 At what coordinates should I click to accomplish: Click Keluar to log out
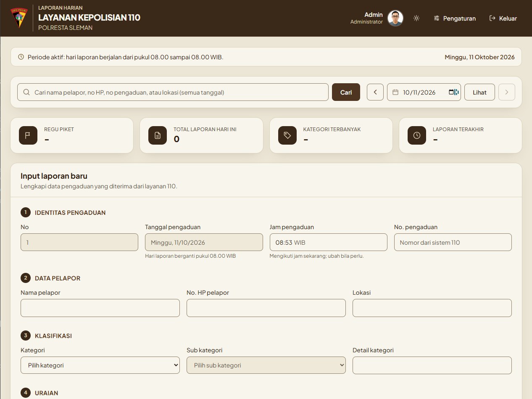point(503,18)
